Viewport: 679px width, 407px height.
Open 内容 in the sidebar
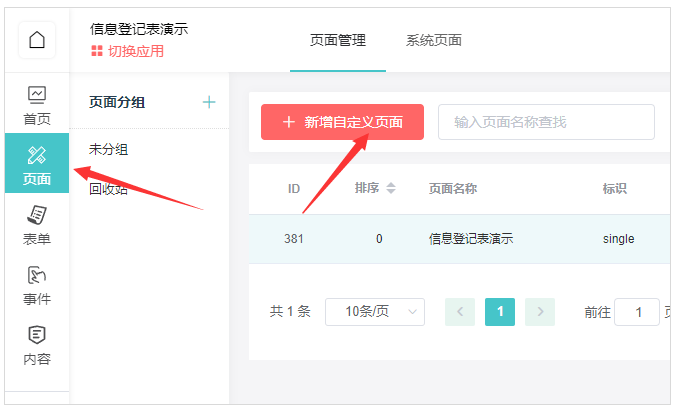point(37,346)
